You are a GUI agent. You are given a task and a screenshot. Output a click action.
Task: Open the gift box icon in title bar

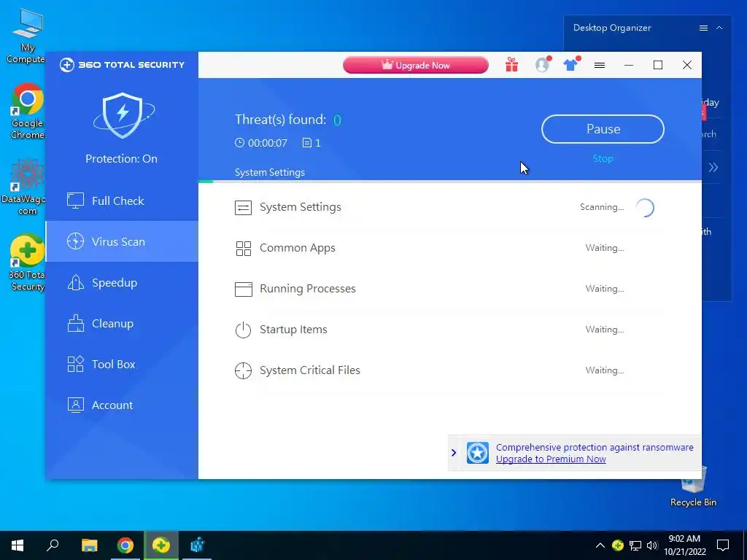click(511, 65)
